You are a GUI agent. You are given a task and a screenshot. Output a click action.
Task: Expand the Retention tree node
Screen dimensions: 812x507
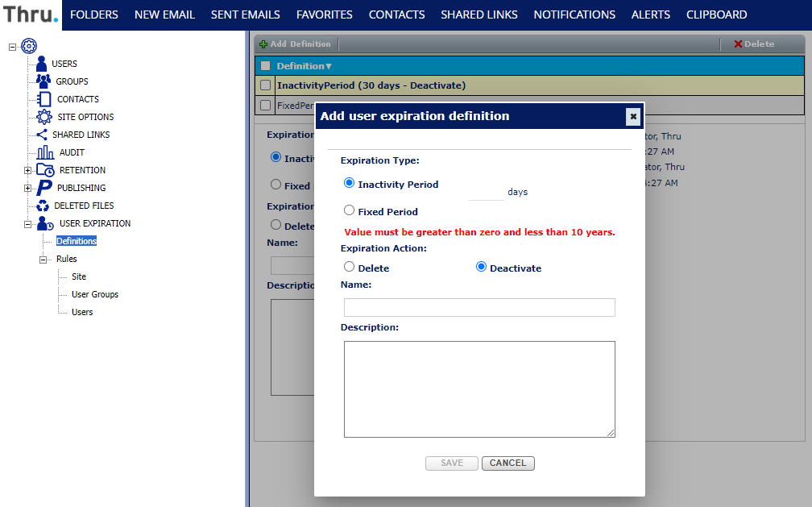[27, 170]
